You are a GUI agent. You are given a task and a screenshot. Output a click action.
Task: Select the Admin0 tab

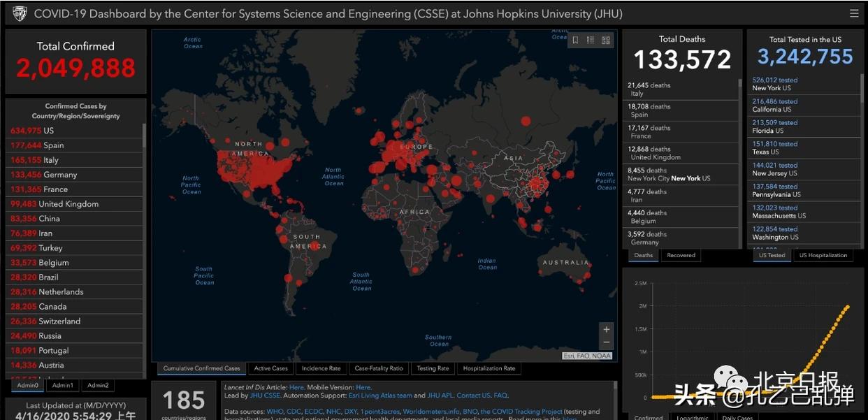coord(28,385)
